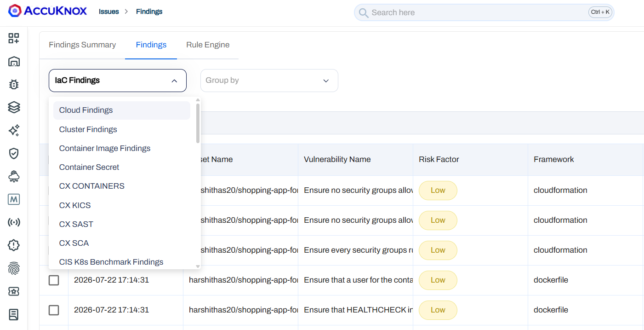Click cloudformation in every security groups row

pyautogui.click(x=560, y=250)
